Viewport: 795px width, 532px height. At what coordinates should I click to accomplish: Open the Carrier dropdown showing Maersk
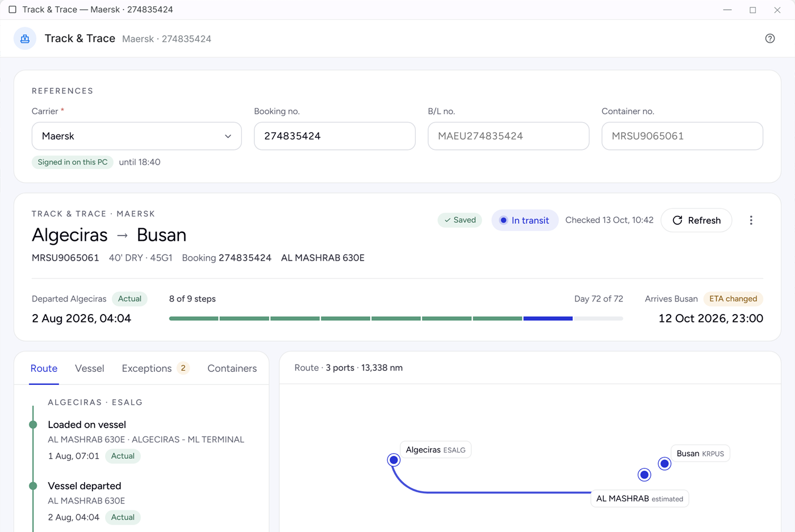click(137, 136)
